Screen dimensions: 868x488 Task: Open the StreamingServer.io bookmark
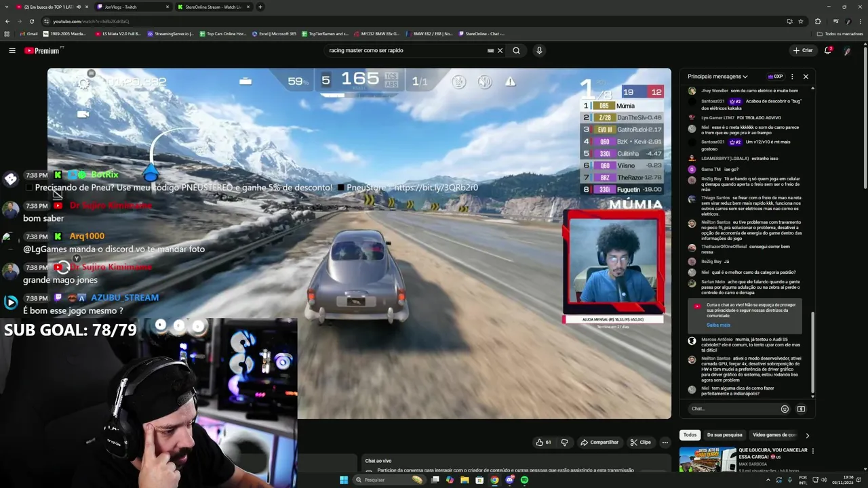click(x=170, y=34)
